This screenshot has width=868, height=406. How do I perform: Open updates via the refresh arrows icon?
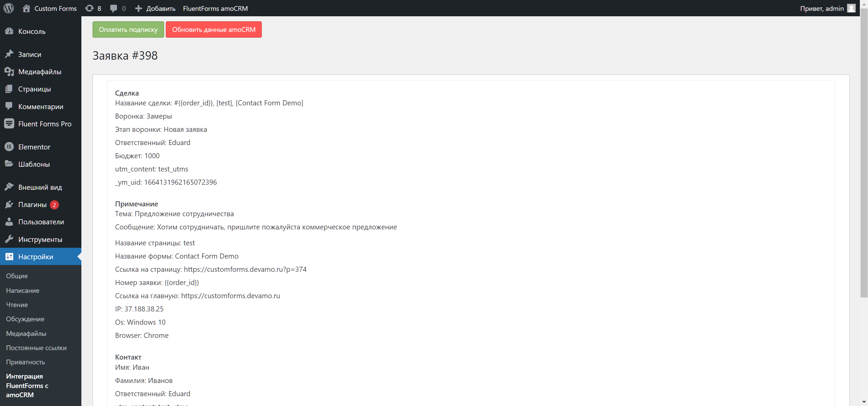89,8
